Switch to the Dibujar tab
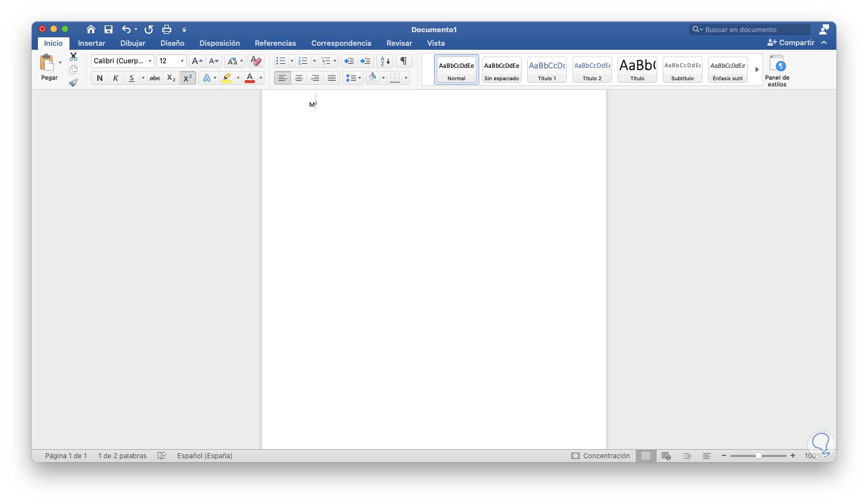Screen dimensions: 868x504 [133, 43]
